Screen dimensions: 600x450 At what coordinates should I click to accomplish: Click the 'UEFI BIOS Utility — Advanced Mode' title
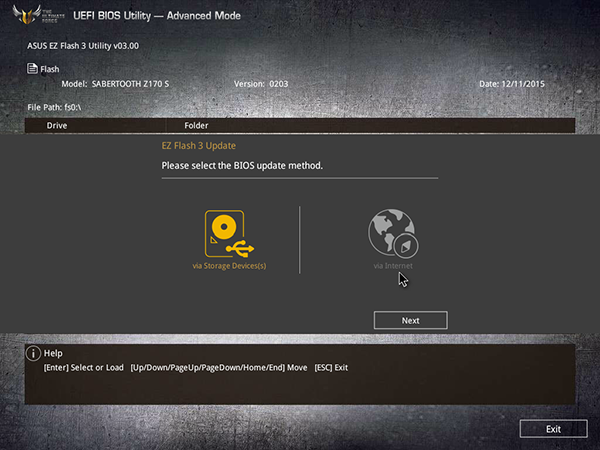click(x=157, y=16)
